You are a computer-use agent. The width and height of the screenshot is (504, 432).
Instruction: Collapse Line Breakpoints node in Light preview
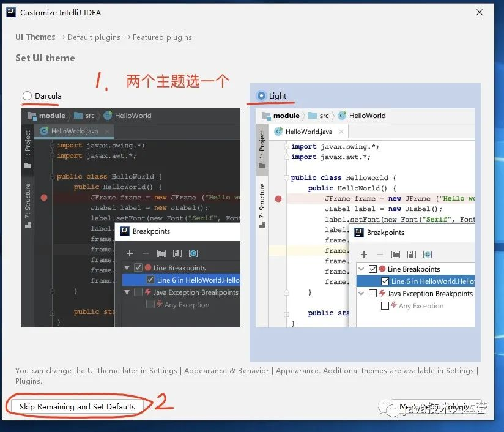(361, 269)
